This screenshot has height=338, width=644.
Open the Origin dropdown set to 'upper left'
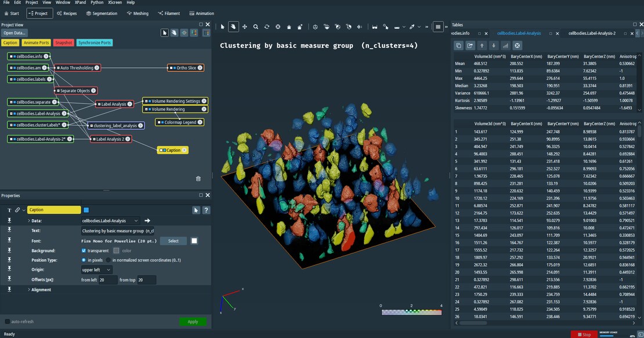pyautogui.click(x=96, y=270)
